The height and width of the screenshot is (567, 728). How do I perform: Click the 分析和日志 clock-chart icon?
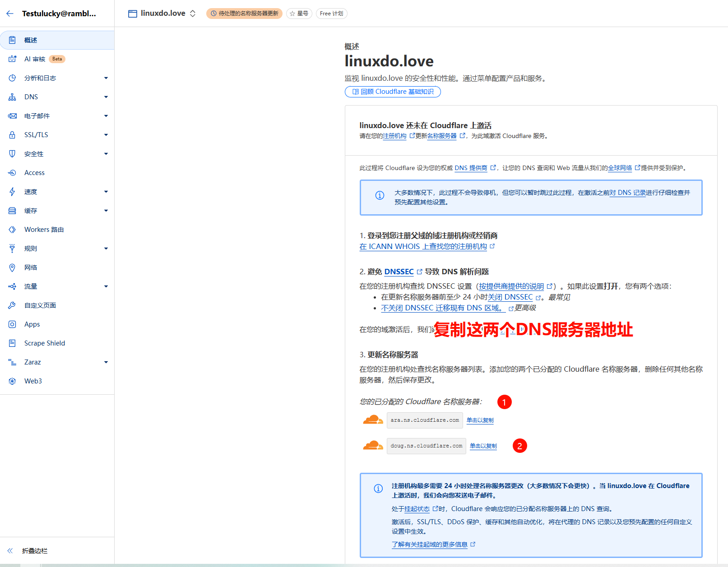click(x=12, y=78)
